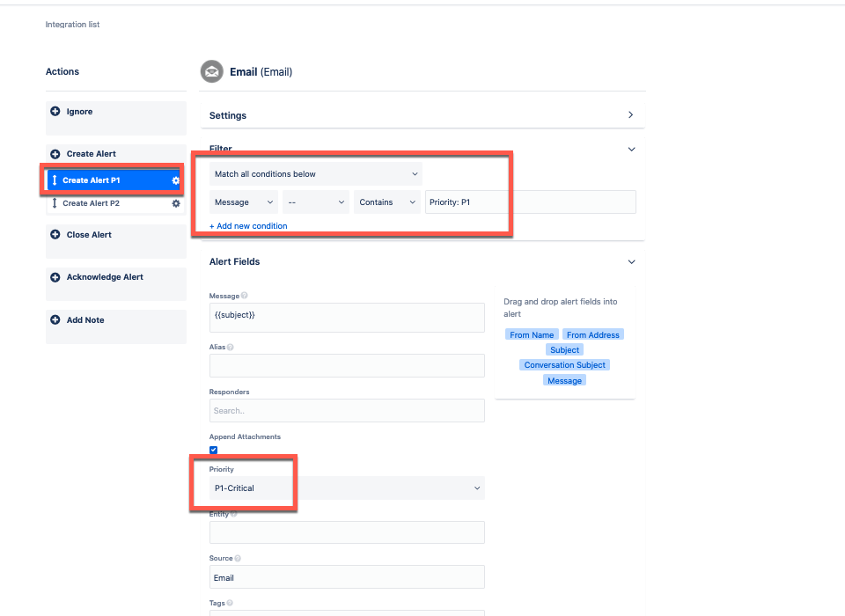
Task: Click the Conversation Subject field chip
Action: pos(565,365)
